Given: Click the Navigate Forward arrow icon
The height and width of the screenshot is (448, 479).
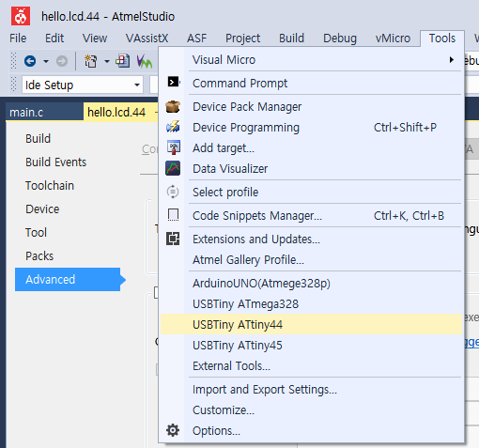Looking at the screenshot, I should [x=62, y=61].
